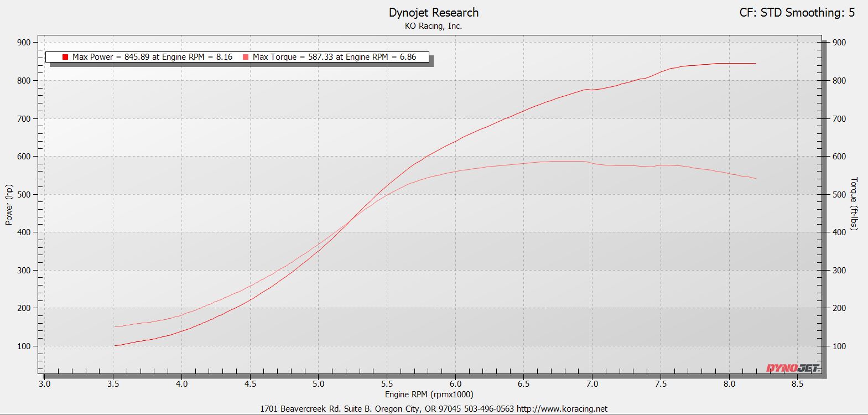Image resolution: width=868 pixels, height=415 pixels.
Task: Click the red Max Power legend swatch
Action: tap(65, 57)
